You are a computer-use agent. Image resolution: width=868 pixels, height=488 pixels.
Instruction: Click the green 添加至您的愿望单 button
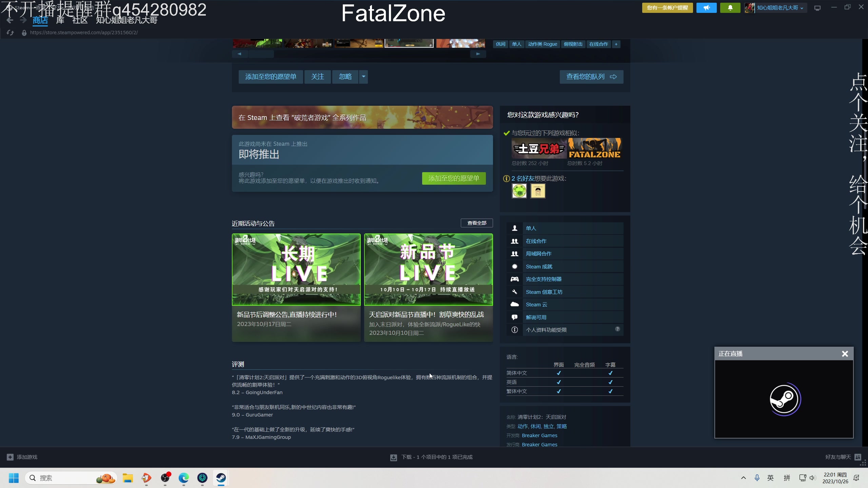point(454,179)
